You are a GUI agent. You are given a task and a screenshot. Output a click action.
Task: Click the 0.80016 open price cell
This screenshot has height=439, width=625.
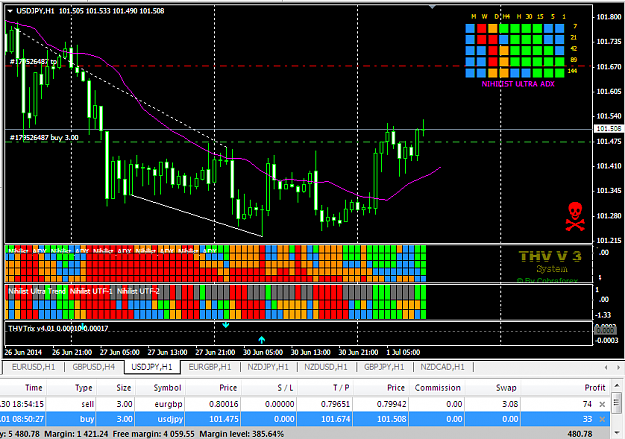224,404
